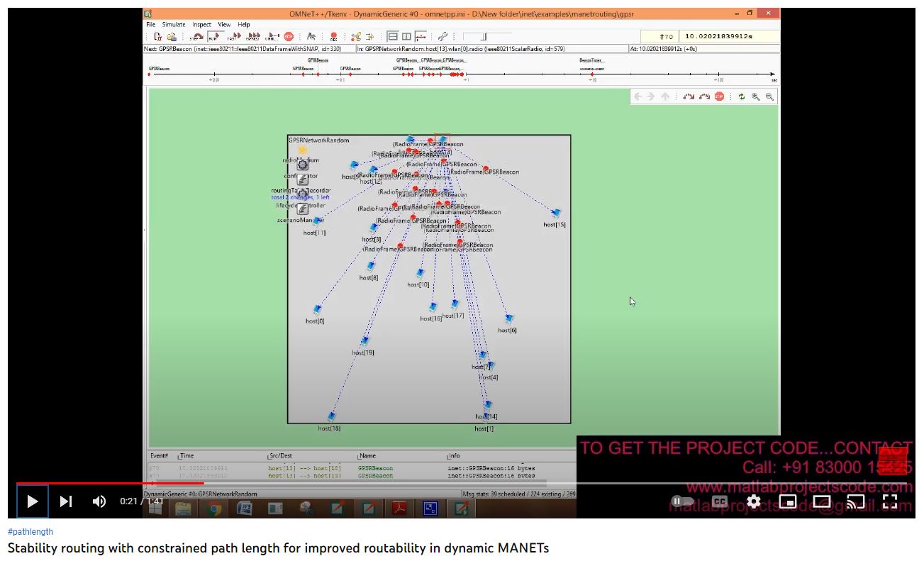This screenshot has width=924, height=561.
Task: Open the Simulate menu
Action: (x=174, y=24)
